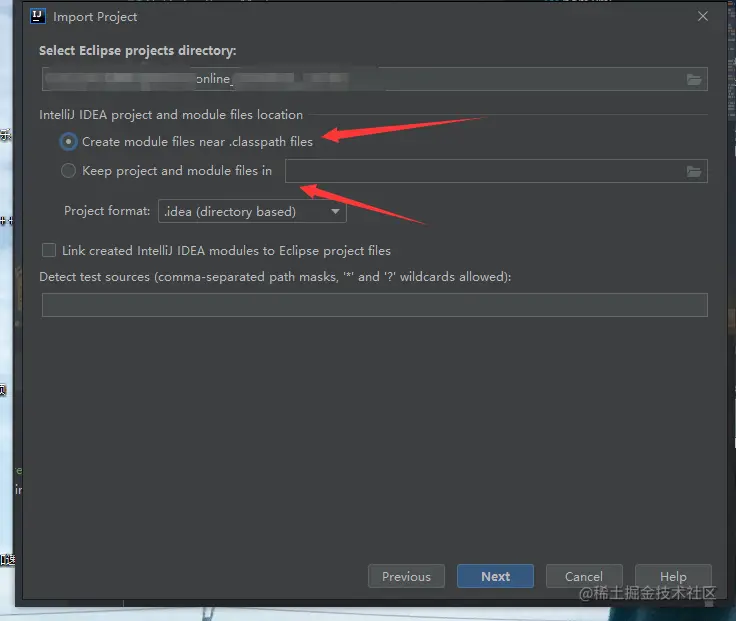Click the IntelliJ IDEA logo in title bar
This screenshot has width=736, height=621.
tap(38, 16)
